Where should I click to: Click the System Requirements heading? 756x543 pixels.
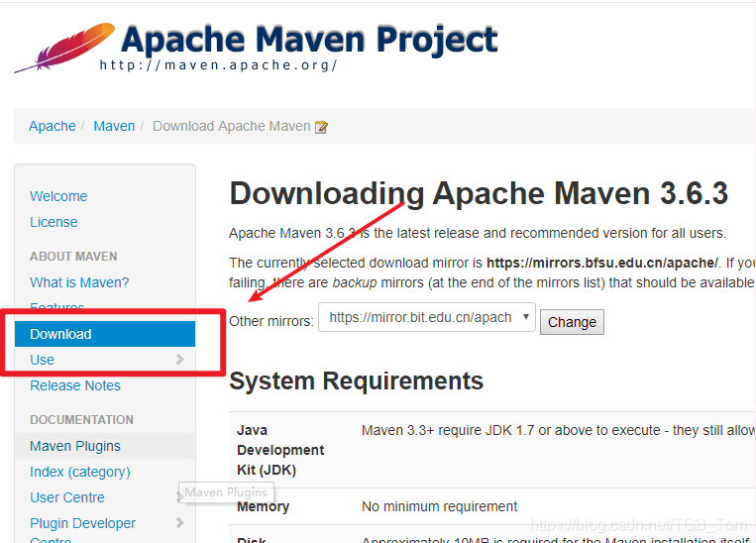(x=356, y=380)
